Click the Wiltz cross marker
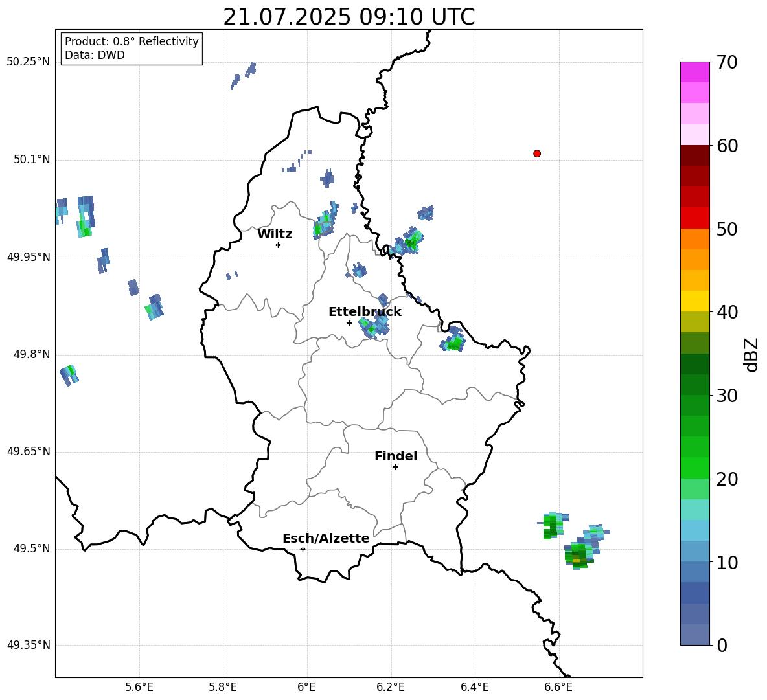 coord(279,245)
